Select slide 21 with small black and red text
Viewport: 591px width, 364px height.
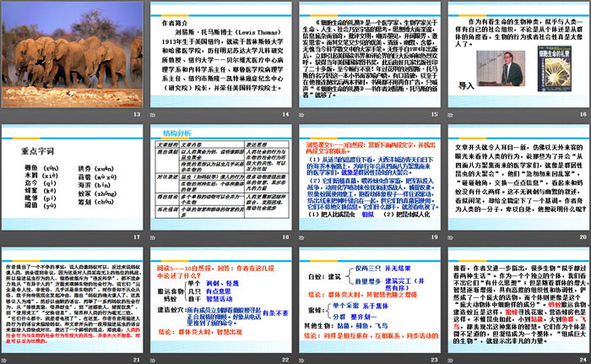(73, 301)
